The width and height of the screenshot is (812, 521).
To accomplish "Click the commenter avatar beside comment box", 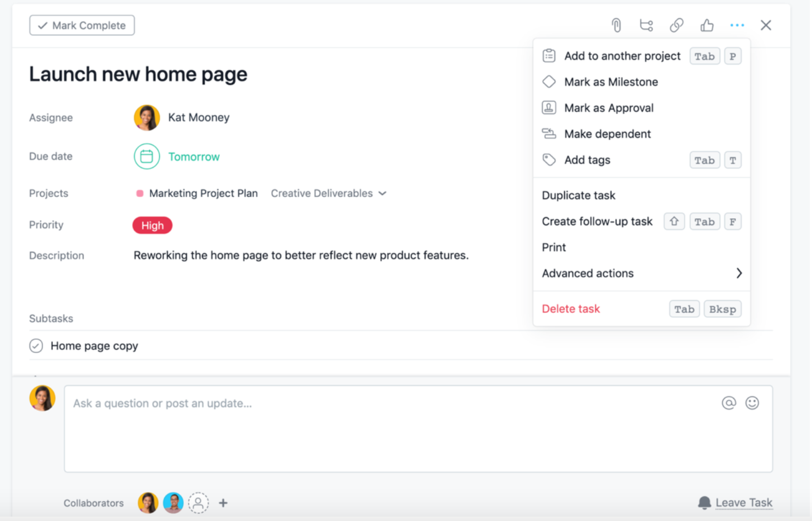I will (x=42, y=398).
